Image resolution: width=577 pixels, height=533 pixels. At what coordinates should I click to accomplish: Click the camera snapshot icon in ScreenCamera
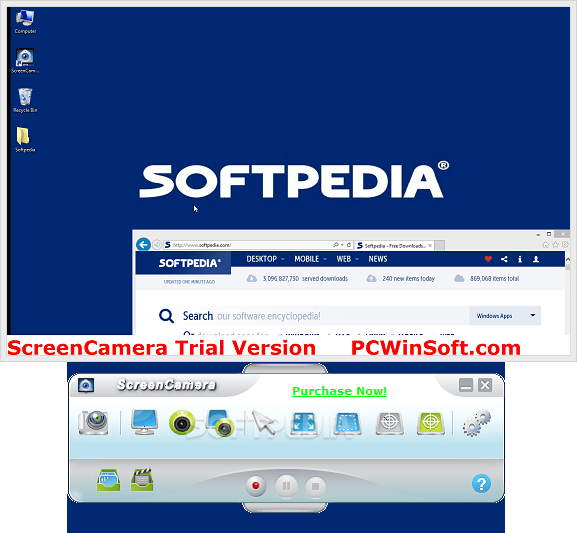point(93,423)
